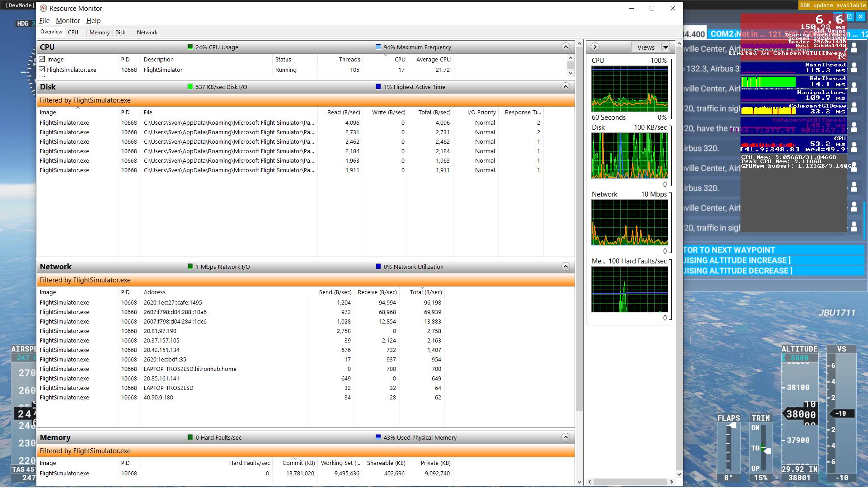Click the green Disk I/O indicator square
The width and height of the screenshot is (868, 488).
tap(190, 87)
